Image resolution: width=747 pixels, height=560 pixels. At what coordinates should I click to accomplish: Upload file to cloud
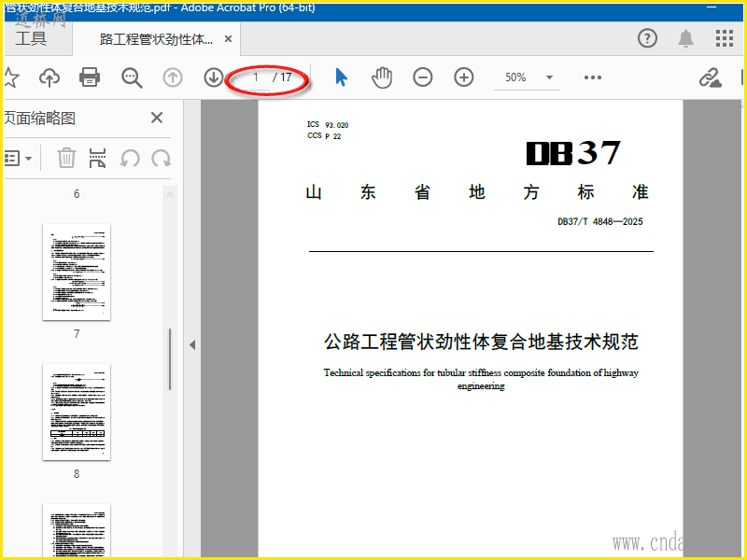pyautogui.click(x=49, y=77)
